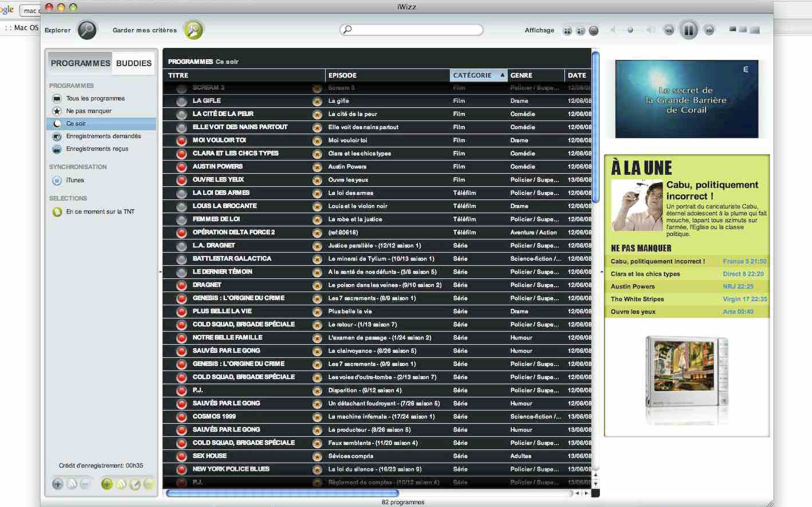Screen dimensions: 812x507
Task: Switch to the BUDDIES tab
Action: (134, 63)
